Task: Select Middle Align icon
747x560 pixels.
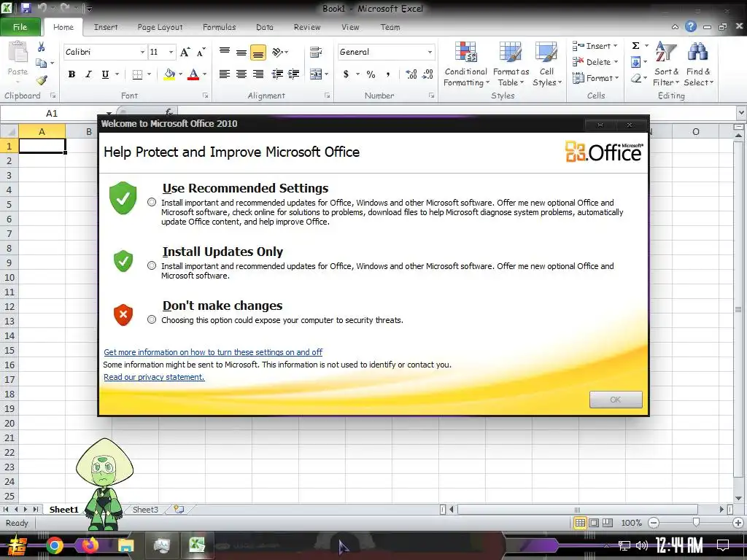Action: 241,52
